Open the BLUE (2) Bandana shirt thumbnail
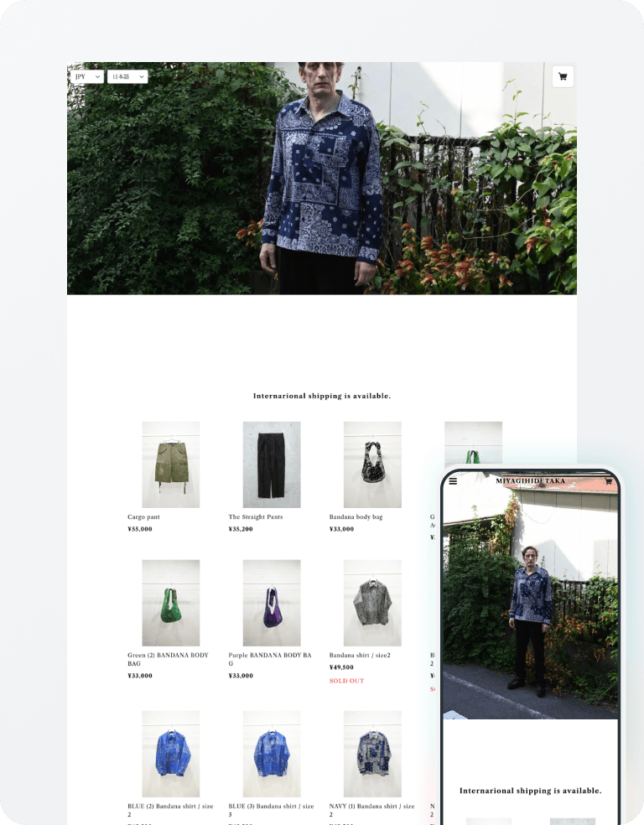 tap(171, 754)
